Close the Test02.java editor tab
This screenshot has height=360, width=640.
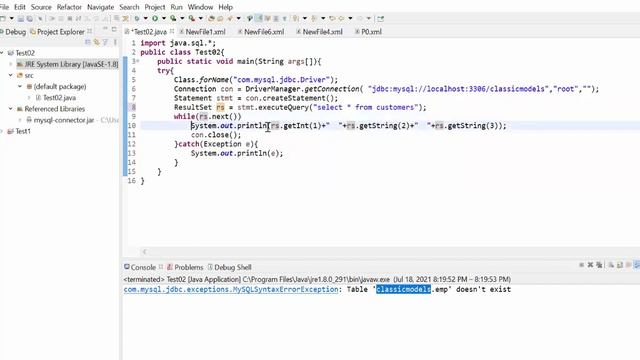(x=172, y=31)
